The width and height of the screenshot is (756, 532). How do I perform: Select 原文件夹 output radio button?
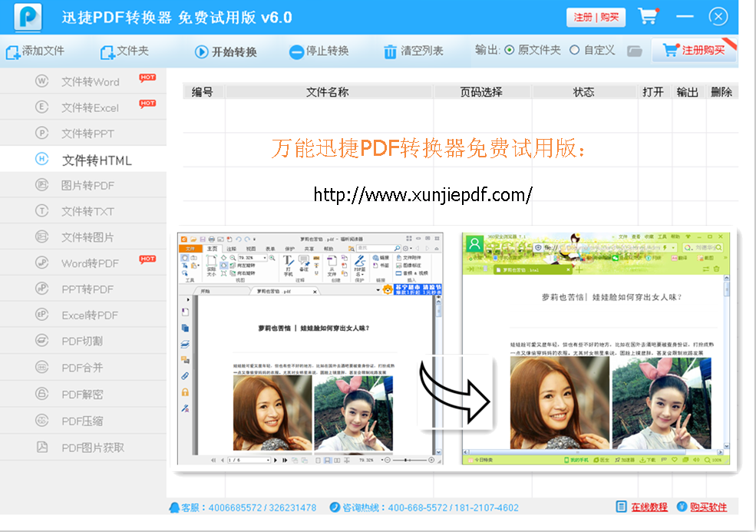tap(509, 50)
